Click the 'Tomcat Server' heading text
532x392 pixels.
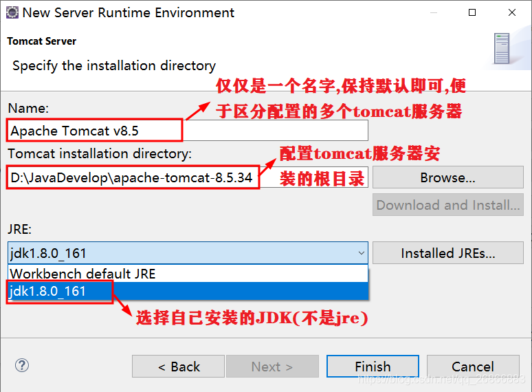42,41
